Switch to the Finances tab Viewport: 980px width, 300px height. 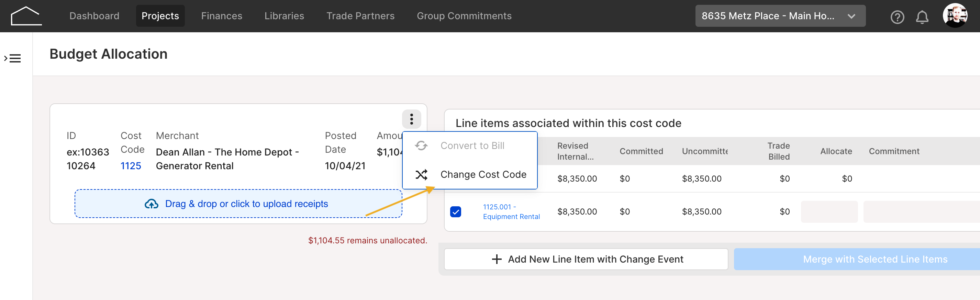[x=221, y=16]
